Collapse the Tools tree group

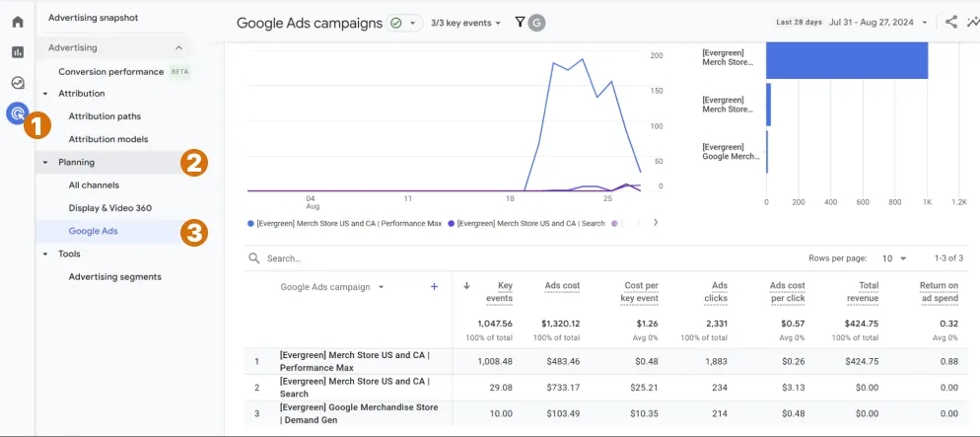coord(45,255)
